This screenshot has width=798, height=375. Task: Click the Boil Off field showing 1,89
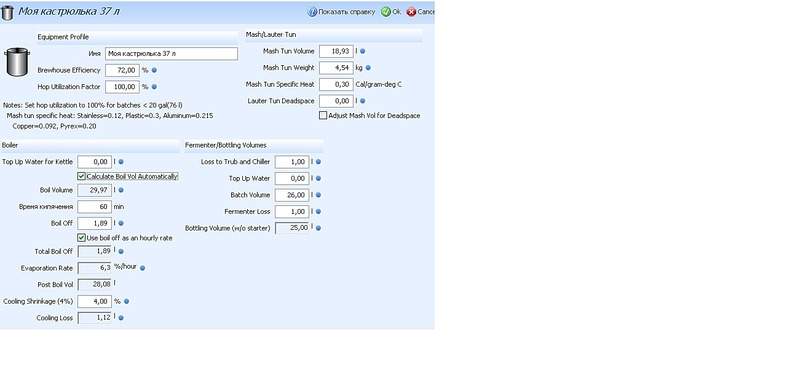coord(95,223)
